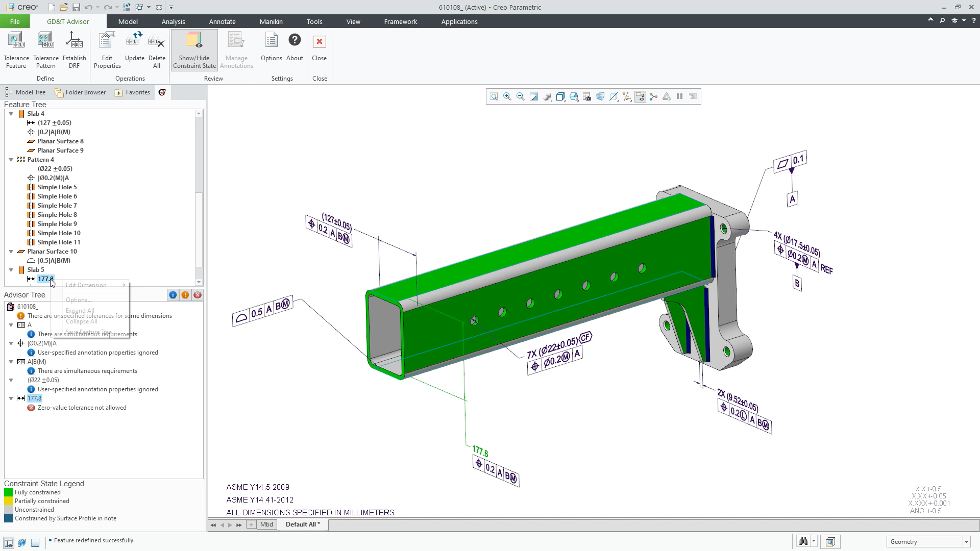Open the Model Tree tab
The image size is (980, 551).
point(26,92)
